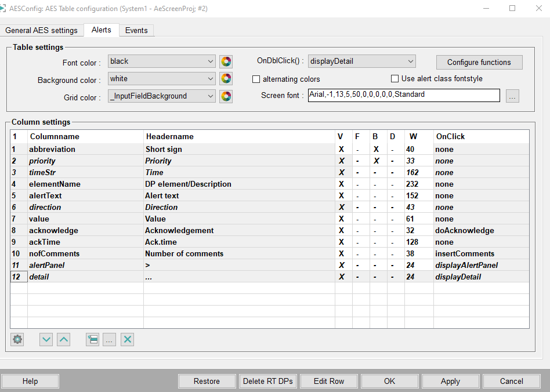This screenshot has width=550, height=392.
Task: Click the Screen font text field
Action: tap(404, 95)
